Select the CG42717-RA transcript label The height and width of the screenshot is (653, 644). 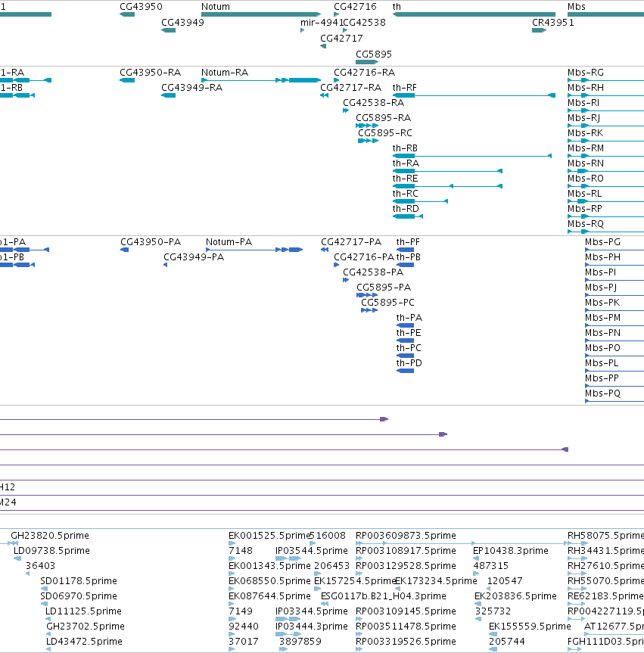tap(350, 88)
